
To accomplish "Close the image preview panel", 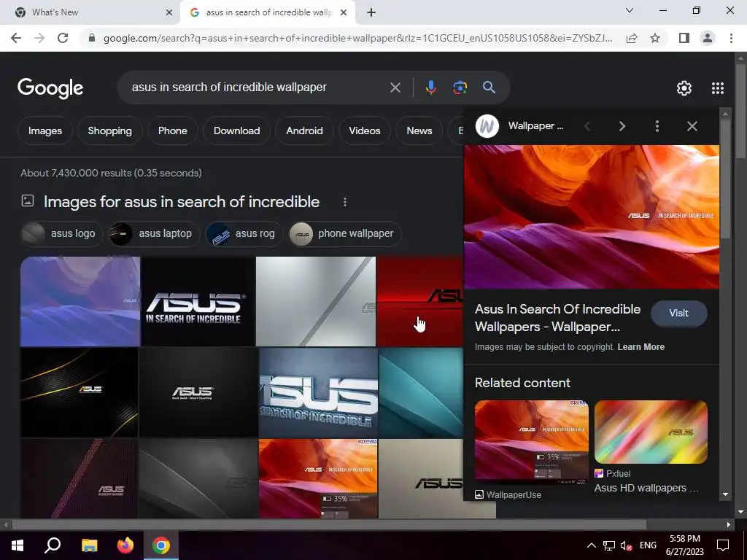I will 692,126.
